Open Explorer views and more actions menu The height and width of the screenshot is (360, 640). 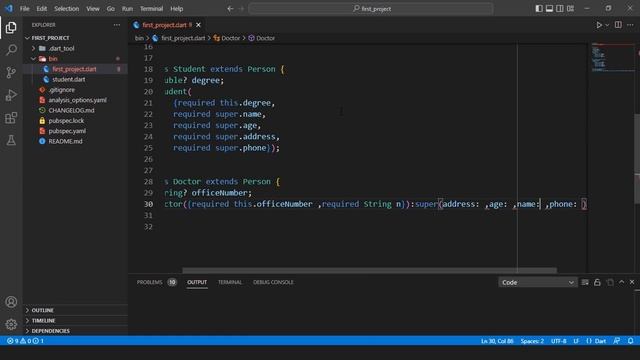tap(117, 25)
